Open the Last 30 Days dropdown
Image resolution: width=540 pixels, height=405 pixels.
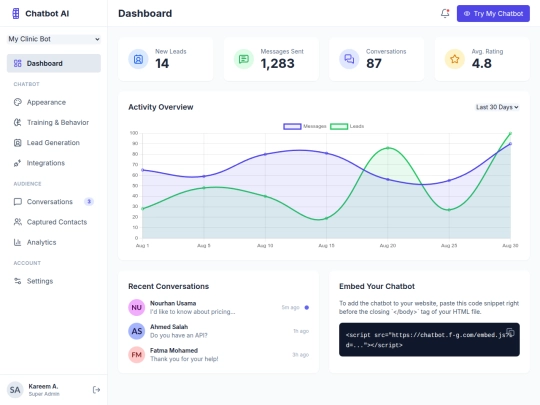(497, 107)
